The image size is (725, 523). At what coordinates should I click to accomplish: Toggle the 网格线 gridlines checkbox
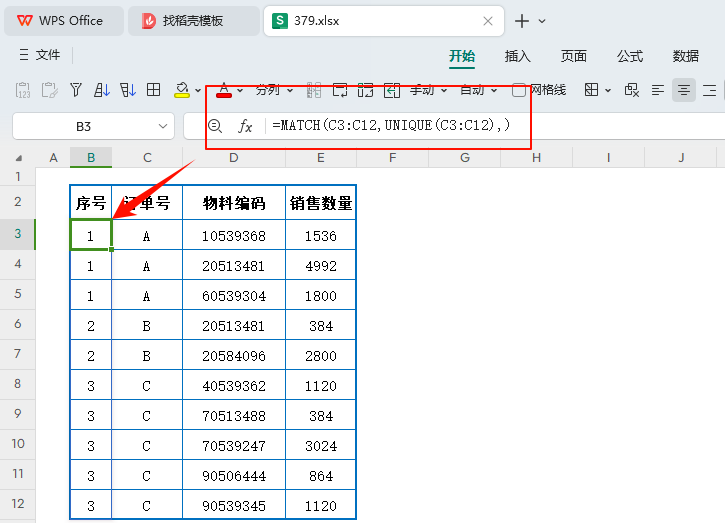pos(519,90)
